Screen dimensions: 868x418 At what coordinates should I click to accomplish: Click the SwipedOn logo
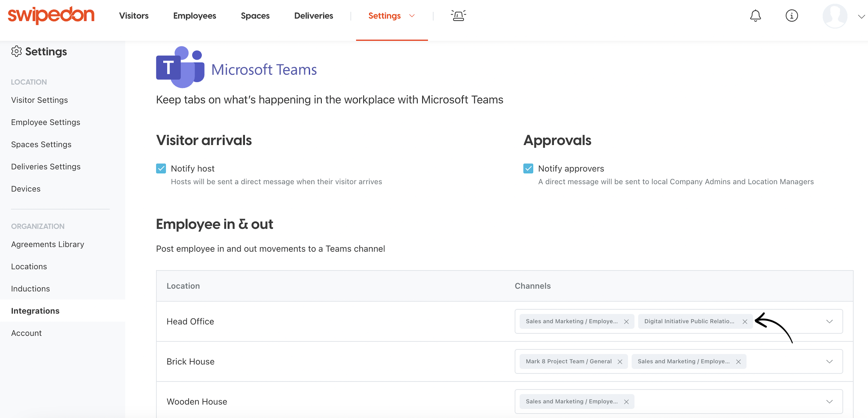(x=51, y=15)
